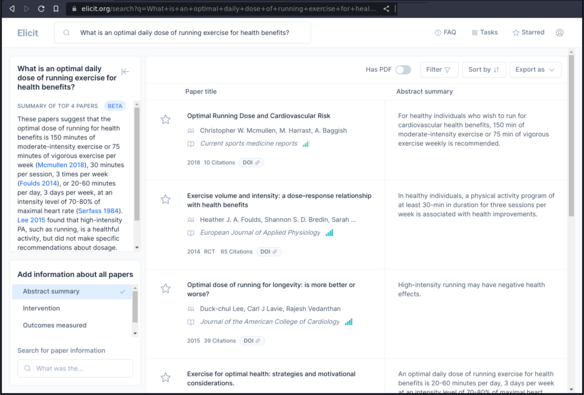Toggle the Has PDF switch
584x395 pixels.
pos(403,70)
